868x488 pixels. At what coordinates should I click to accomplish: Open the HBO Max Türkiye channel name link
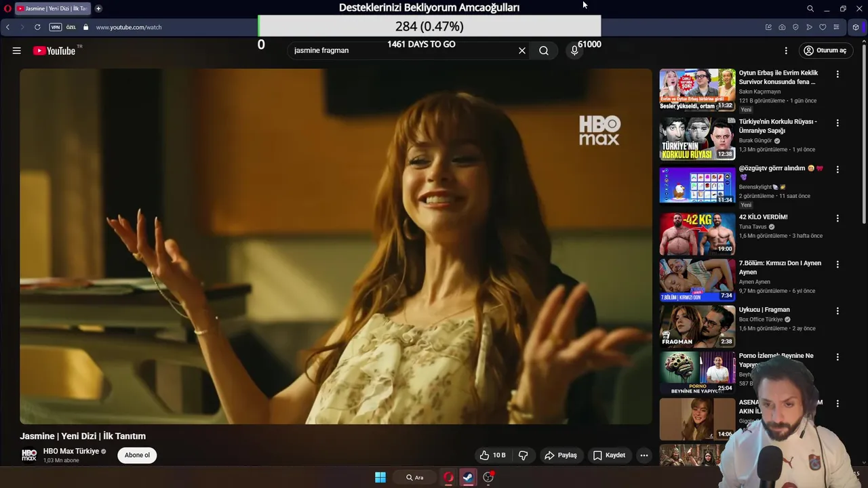pyautogui.click(x=71, y=451)
